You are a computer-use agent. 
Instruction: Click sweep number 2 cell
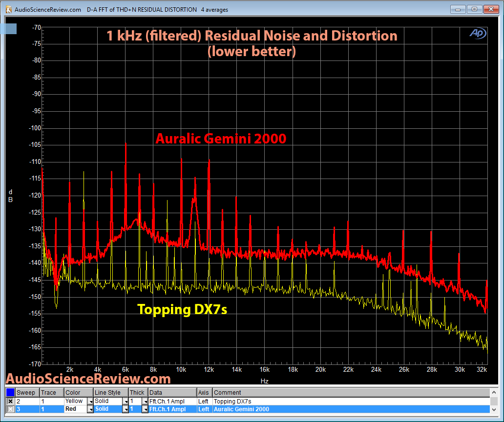27,402
